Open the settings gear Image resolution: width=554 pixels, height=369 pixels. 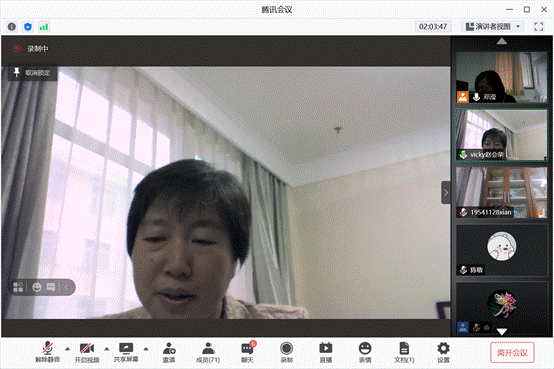click(443, 352)
